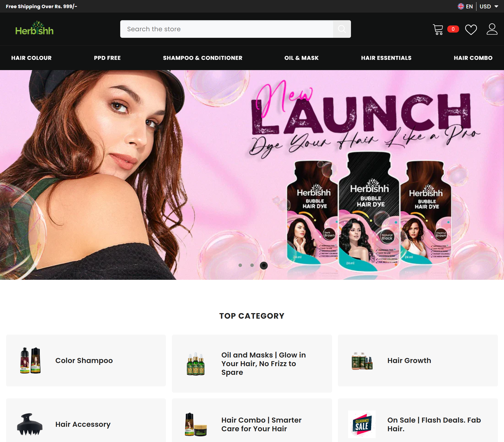Image resolution: width=504 pixels, height=442 pixels.
Task: Select the first carousel slide dot
Action: [x=241, y=265]
